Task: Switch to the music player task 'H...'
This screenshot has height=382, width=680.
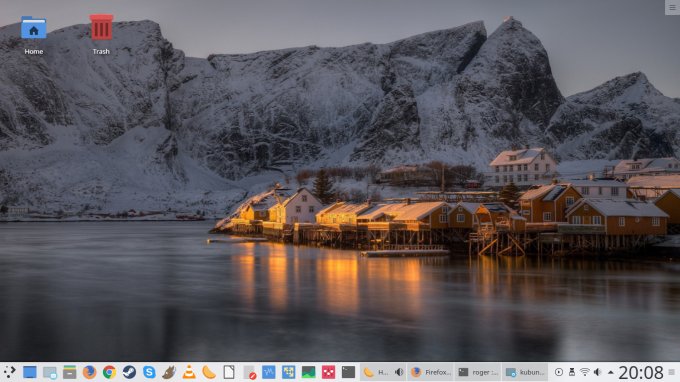Action: pyautogui.click(x=383, y=372)
